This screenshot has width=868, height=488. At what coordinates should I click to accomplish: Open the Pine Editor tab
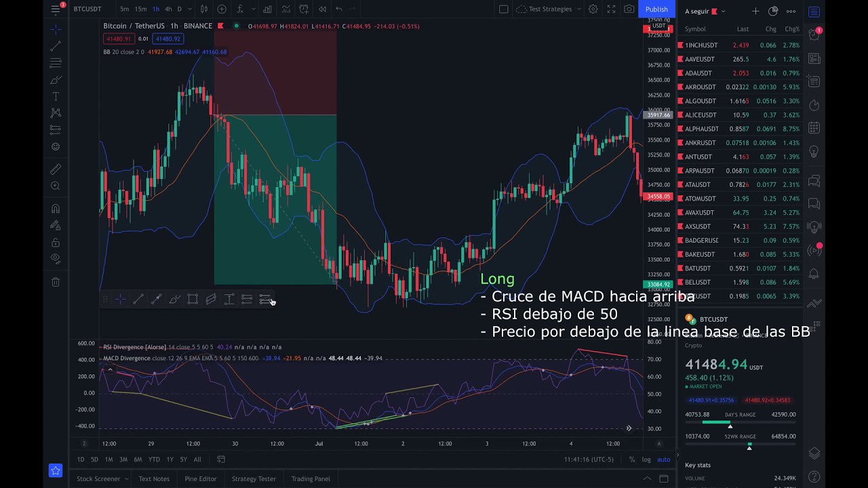(x=201, y=479)
